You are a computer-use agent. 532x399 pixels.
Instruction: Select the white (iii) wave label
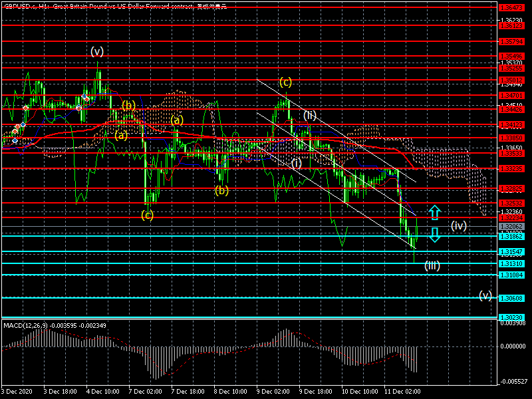(x=432, y=266)
